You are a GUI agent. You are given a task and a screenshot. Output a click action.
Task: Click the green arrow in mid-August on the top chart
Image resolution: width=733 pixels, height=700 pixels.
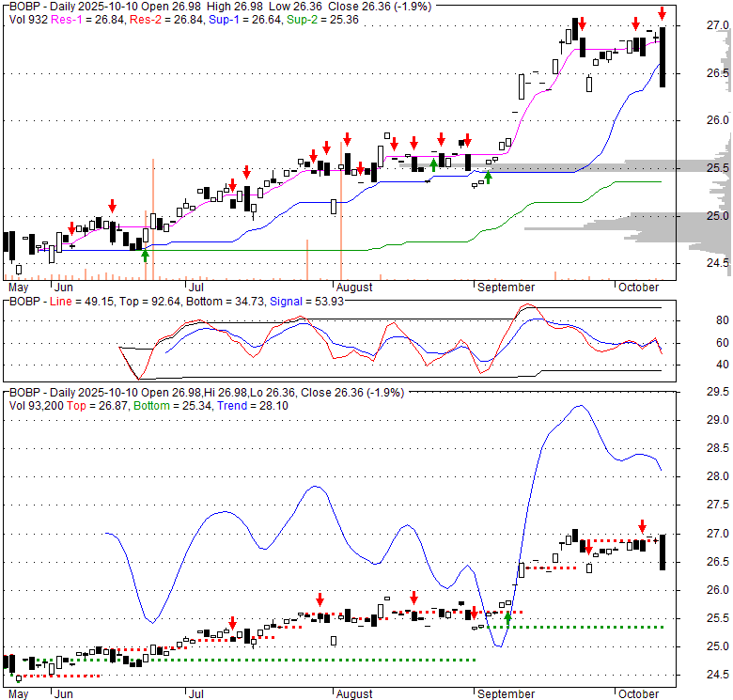tap(433, 164)
